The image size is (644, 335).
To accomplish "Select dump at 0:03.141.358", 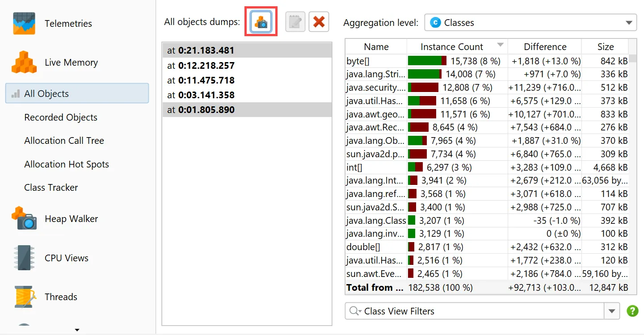I will 247,95.
